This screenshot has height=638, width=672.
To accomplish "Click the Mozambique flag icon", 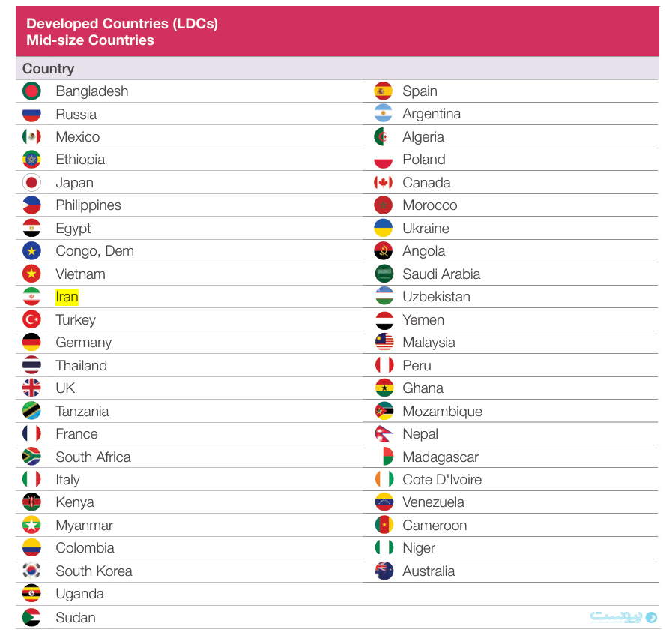I will (x=384, y=411).
